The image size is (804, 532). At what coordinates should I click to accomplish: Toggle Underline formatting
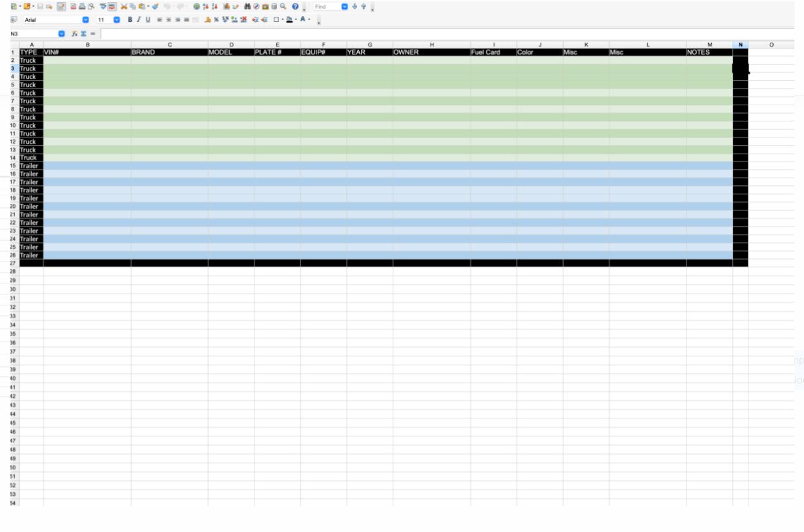pos(148,20)
